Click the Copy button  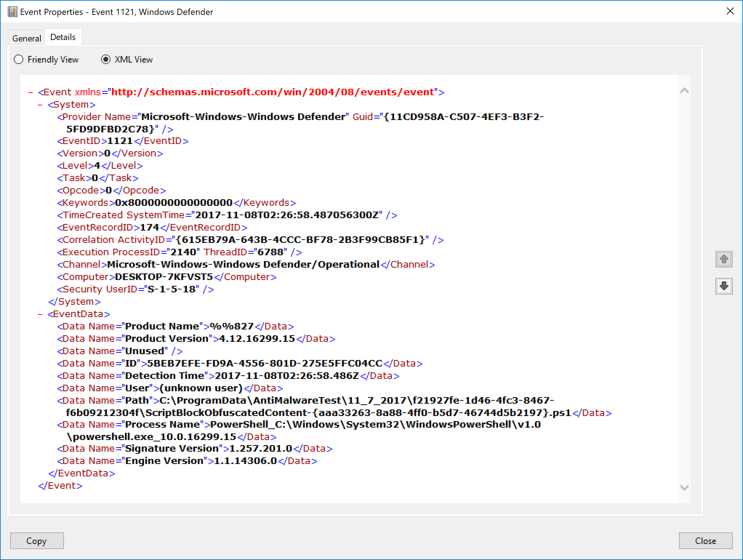[x=37, y=541]
